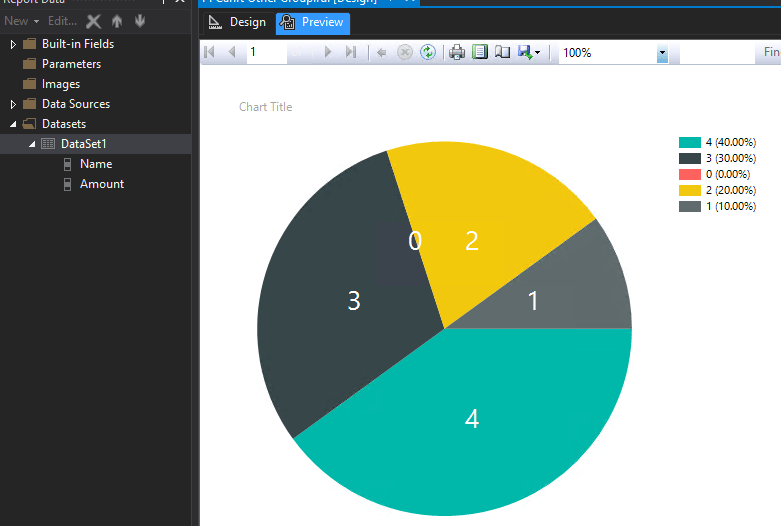Image resolution: width=781 pixels, height=526 pixels.
Task: Click the yellow legend swatch for 2
Action: (x=689, y=190)
